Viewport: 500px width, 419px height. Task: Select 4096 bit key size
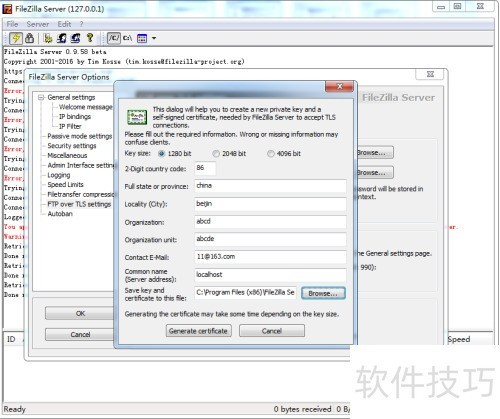click(271, 154)
